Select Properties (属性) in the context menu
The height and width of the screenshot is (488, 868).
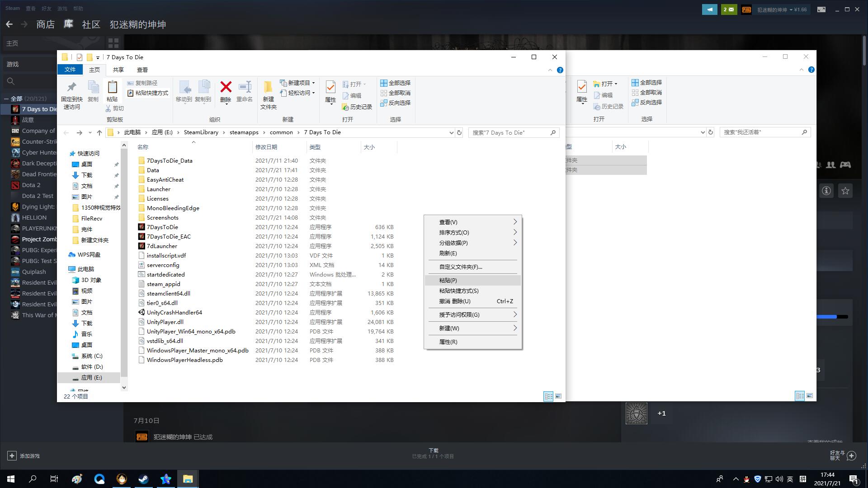(473, 342)
